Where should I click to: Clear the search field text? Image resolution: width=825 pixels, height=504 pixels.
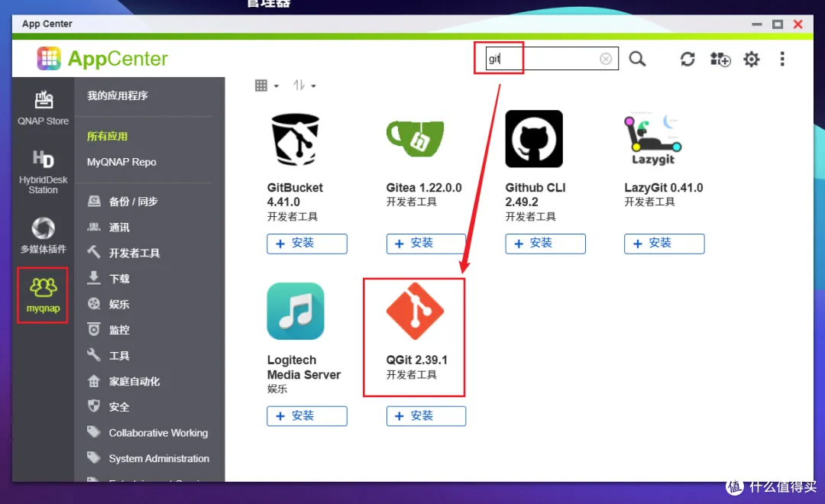click(x=606, y=59)
